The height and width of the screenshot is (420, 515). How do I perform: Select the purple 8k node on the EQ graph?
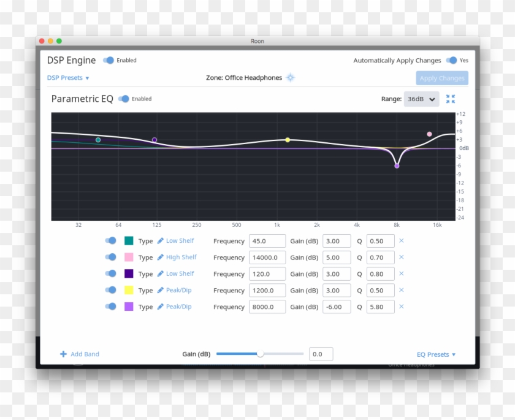pos(397,166)
